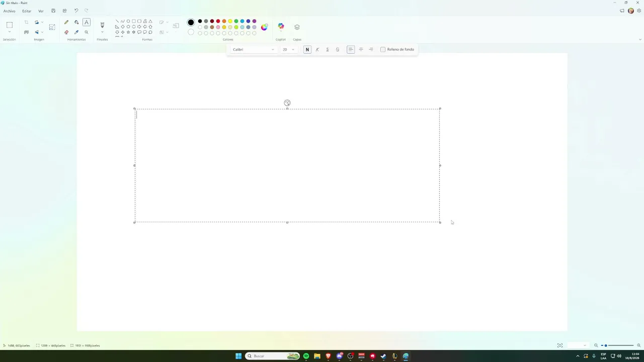644x362 pixels.
Task: Click the rotation handle above text box
Action: [x=287, y=103]
